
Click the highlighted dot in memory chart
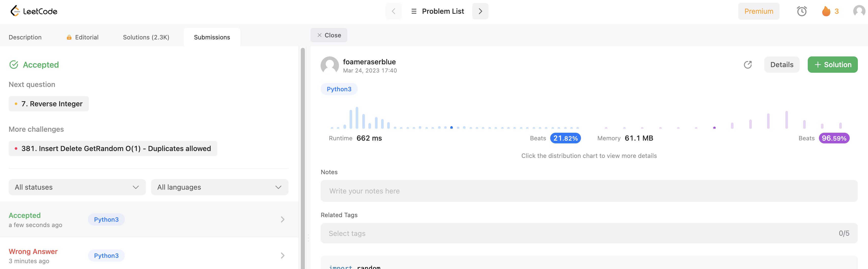(x=714, y=128)
